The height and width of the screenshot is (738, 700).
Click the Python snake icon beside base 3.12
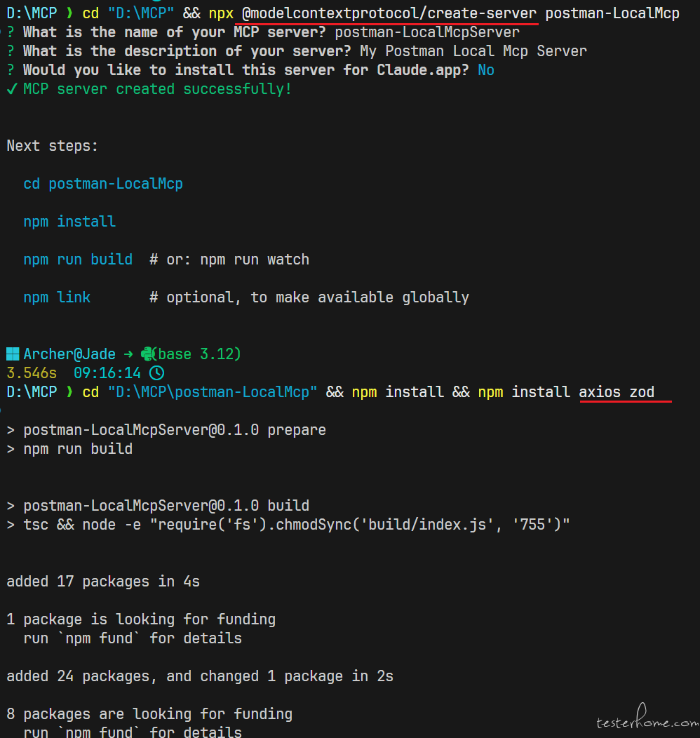148,354
